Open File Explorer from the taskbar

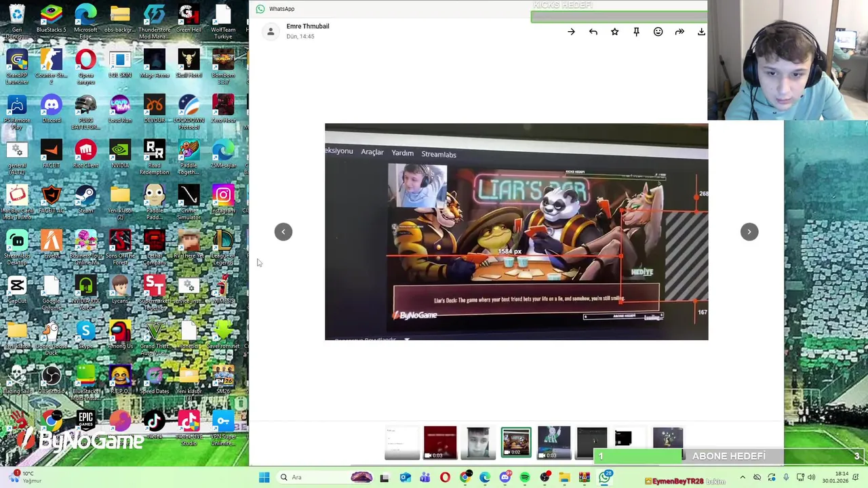tap(565, 477)
